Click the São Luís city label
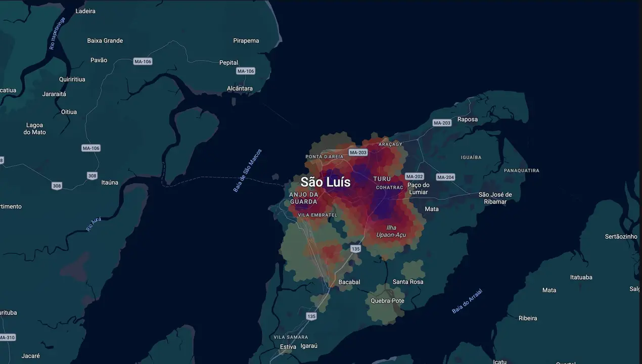Image resolution: width=642 pixels, height=364 pixels. (325, 182)
